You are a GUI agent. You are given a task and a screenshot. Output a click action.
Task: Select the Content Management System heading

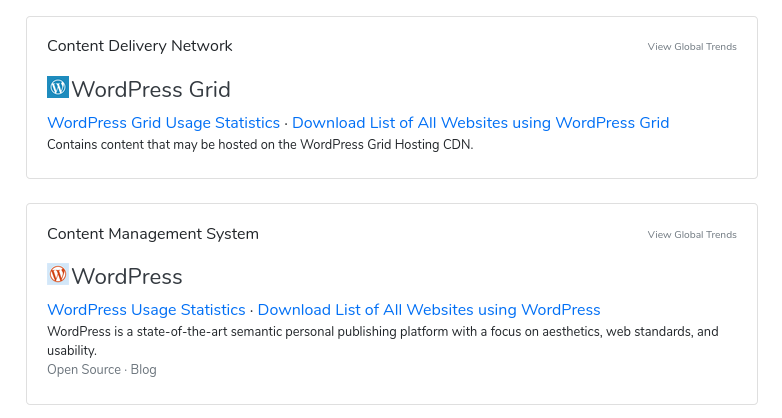point(153,234)
